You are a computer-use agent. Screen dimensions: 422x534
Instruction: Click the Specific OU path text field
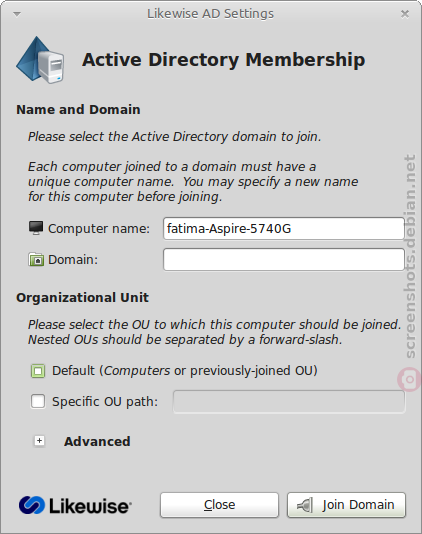pyautogui.click(x=289, y=402)
